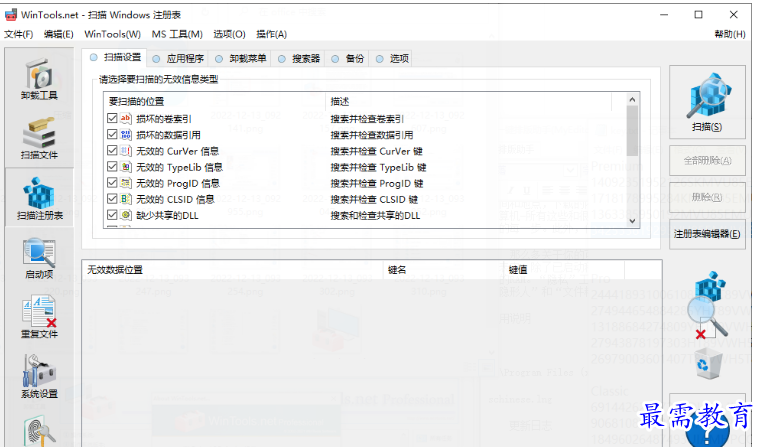This screenshot has height=447, width=761.
Task: Open the 编辑(E) menu
Action: pyautogui.click(x=59, y=34)
